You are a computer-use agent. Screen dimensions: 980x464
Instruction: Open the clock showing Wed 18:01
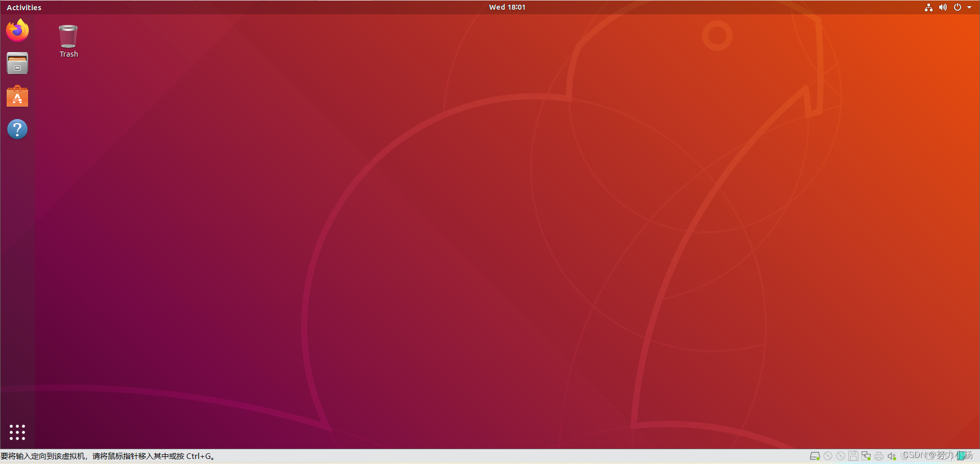[x=507, y=7]
